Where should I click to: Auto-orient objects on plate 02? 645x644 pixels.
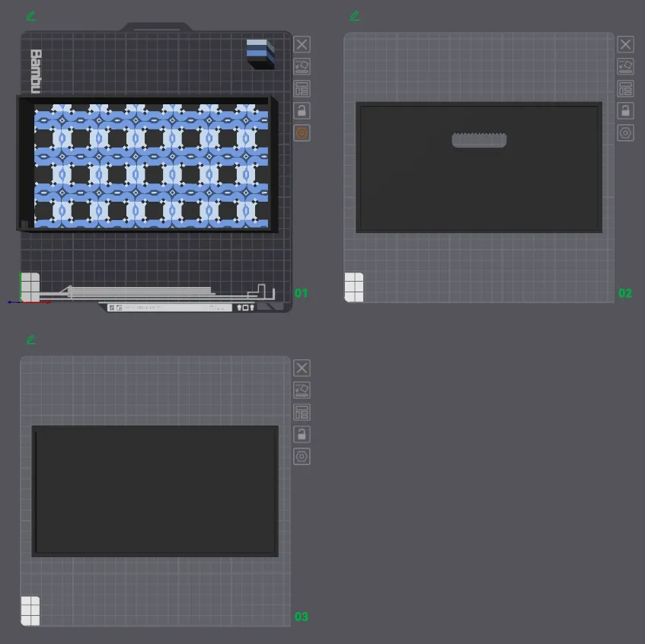tap(625, 67)
